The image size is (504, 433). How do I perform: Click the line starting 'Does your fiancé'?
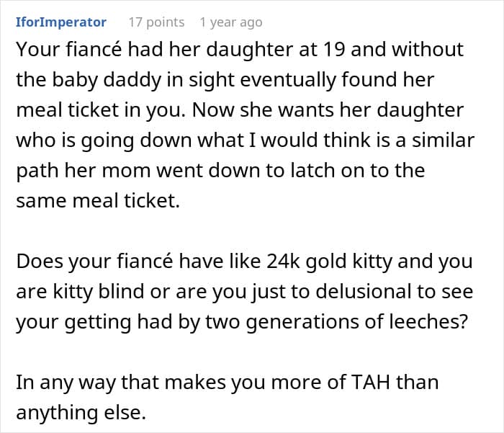(244, 262)
